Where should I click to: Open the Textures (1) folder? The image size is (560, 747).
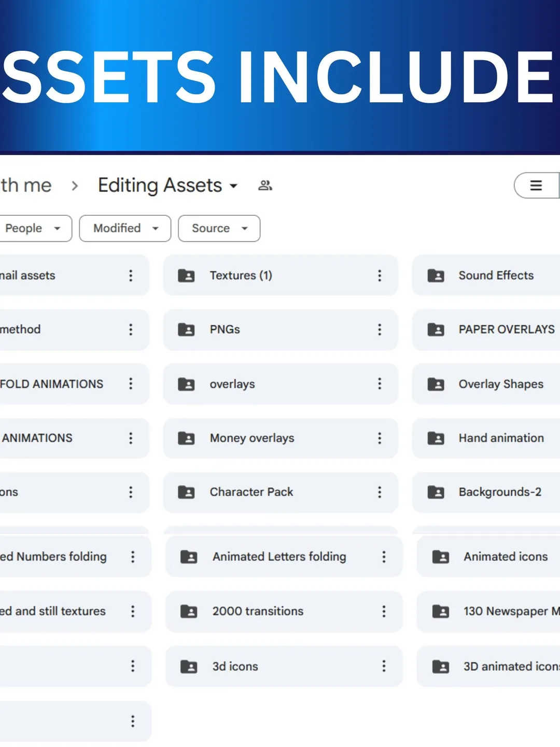pyautogui.click(x=281, y=275)
